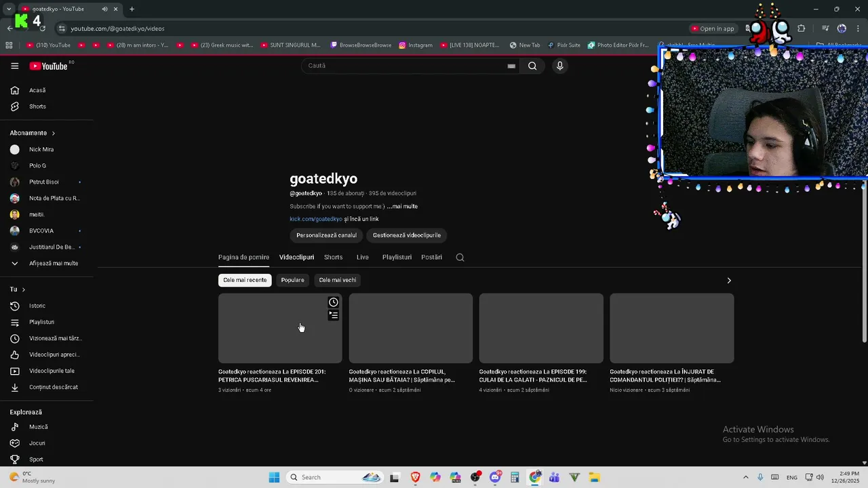
Task: Click the YouTube logo
Action: 48,66
